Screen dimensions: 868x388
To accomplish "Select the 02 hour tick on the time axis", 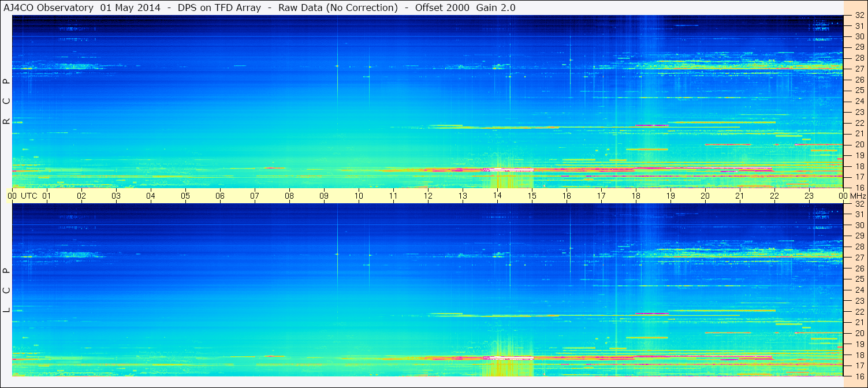I will pos(81,196).
